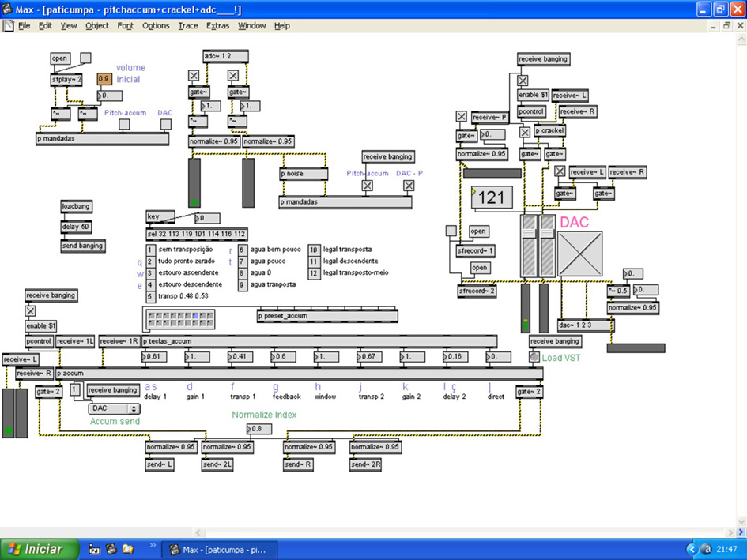Click the bang button left of sfrecord open
The height and width of the screenshot is (560, 747).
[x=451, y=231]
